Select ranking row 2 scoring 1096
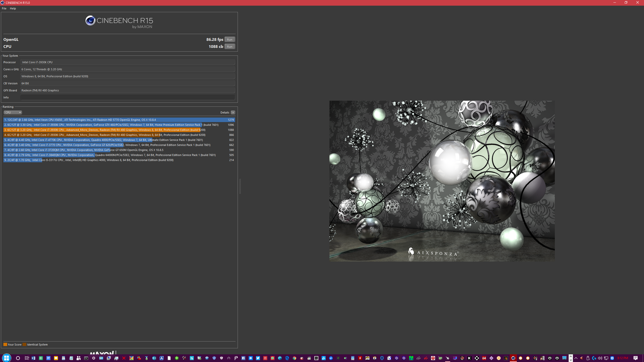The width and height of the screenshot is (644, 362). [119, 125]
